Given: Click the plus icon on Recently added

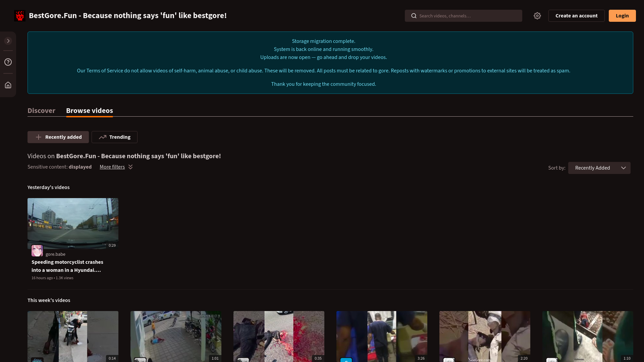Looking at the screenshot, I should coord(39,137).
